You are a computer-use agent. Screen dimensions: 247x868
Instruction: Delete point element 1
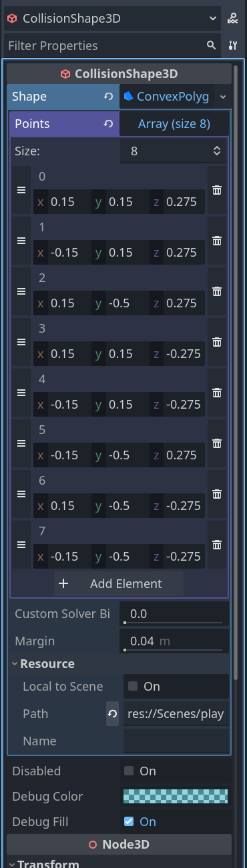[216, 241]
